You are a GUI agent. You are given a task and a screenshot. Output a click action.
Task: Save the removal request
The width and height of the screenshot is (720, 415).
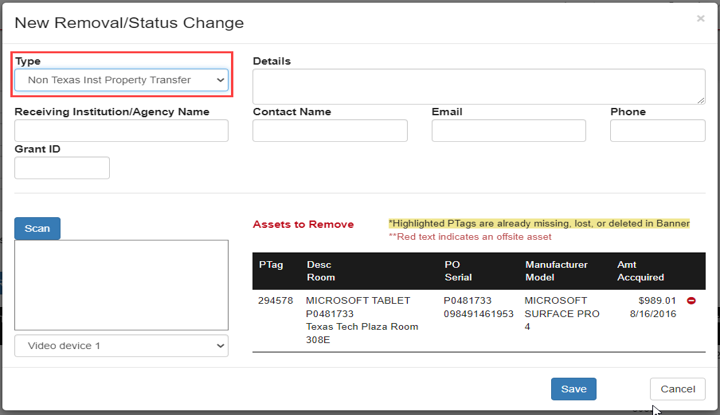tap(574, 389)
